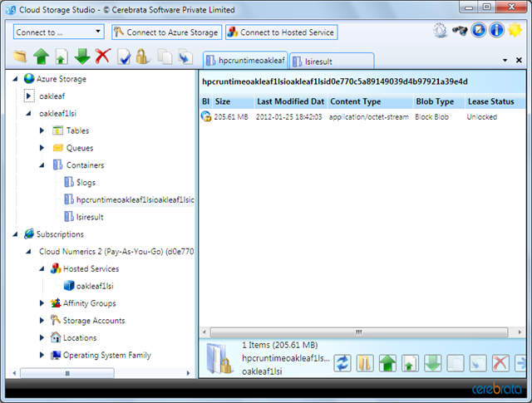The height and width of the screenshot is (403, 532).
Task: Click the copy pages icon in top toolbar
Action: tap(165, 57)
